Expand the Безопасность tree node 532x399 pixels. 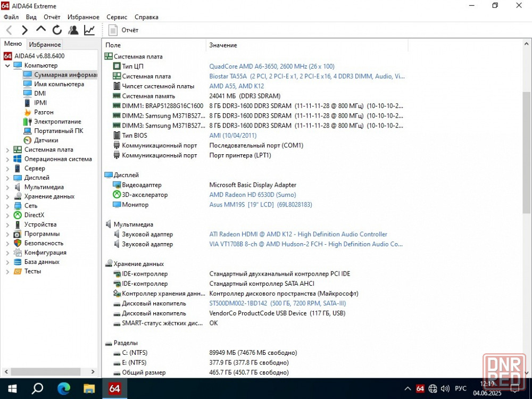tap(7, 243)
